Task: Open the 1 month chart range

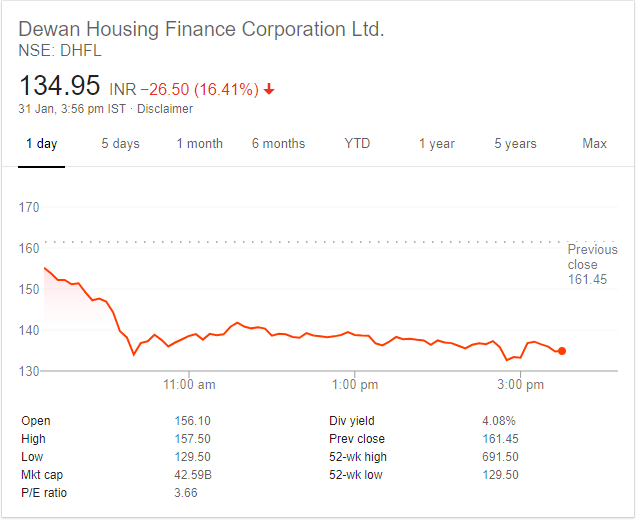Action: [200, 144]
